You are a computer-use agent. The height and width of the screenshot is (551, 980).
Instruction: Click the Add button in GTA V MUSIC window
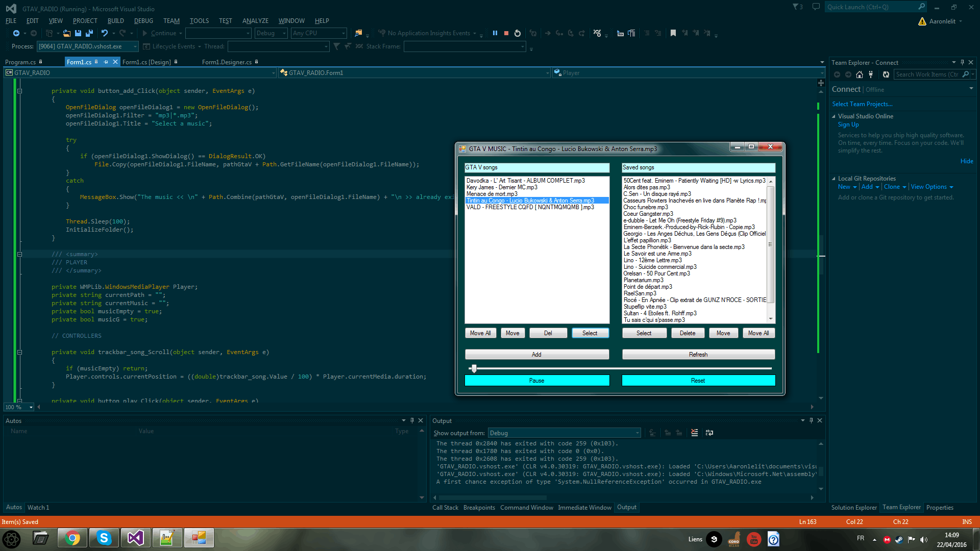pyautogui.click(x=536, y=355)
